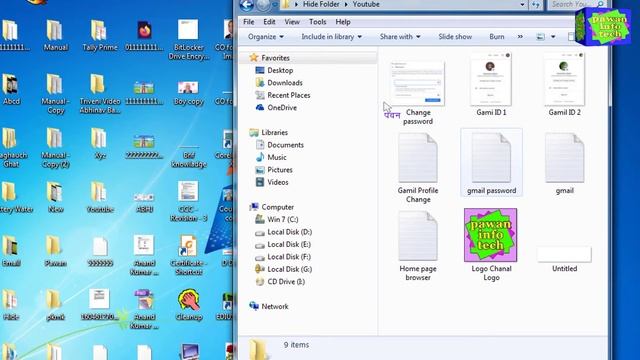Select the Manual - Copy (2) desktop folder
640x360 pixels.
(x=55, y=148)
